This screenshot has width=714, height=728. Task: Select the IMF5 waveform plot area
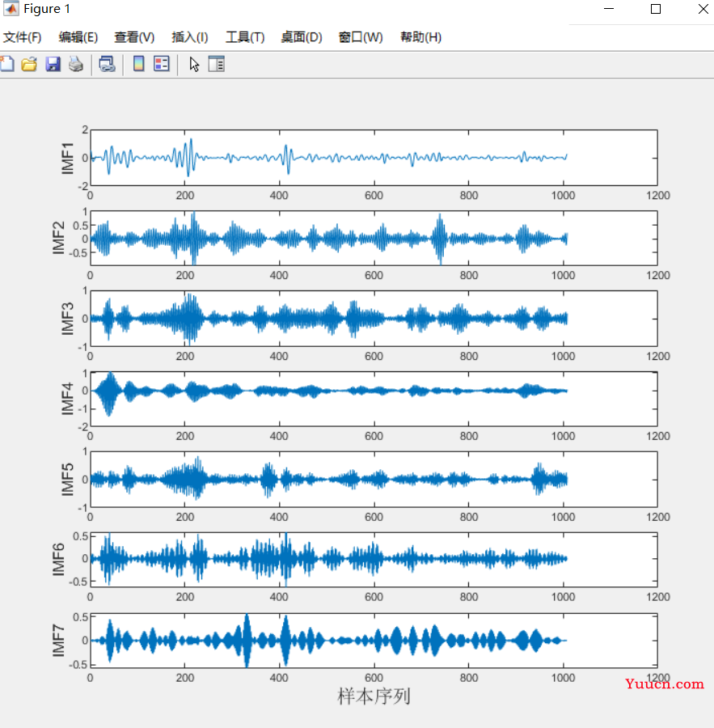374,479
